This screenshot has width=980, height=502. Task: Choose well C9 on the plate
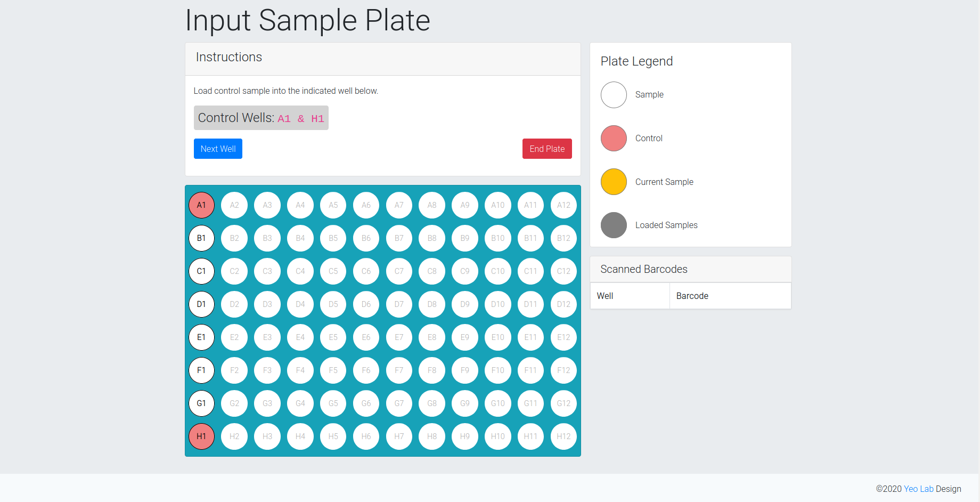465,271
